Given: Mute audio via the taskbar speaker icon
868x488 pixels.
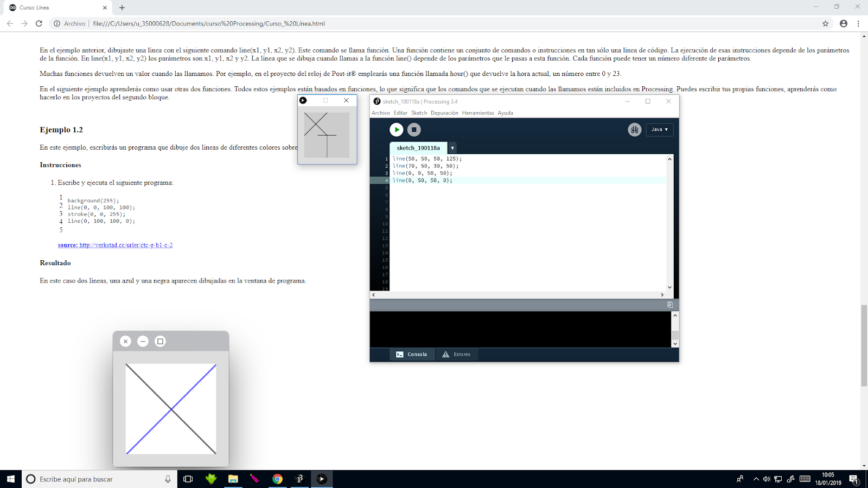Looking at the screenshot, I should (766, 479).
